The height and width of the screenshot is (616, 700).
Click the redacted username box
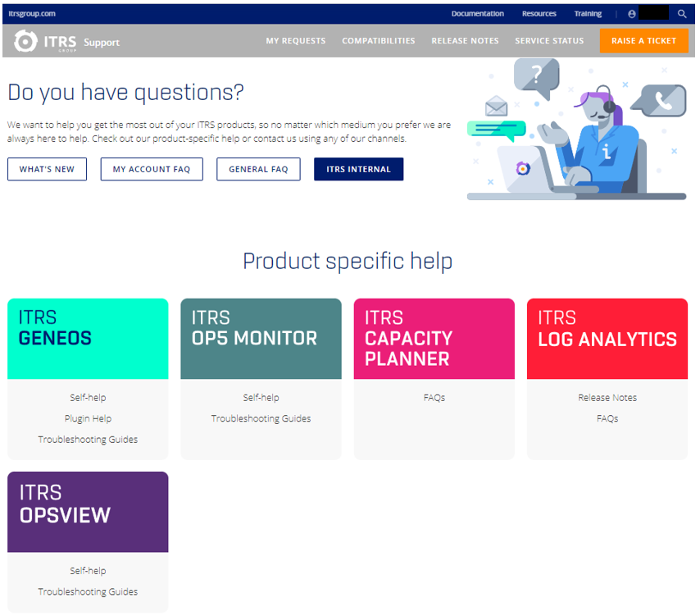pos(653,13)
